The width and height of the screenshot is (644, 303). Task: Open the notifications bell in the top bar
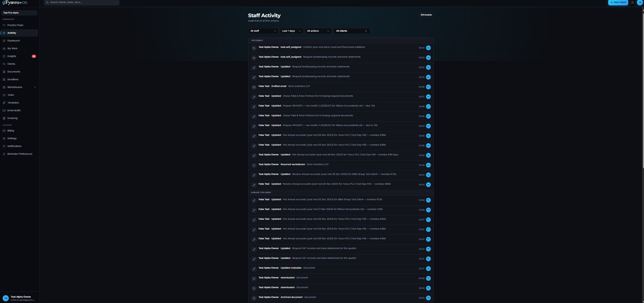tap(632, 2)
